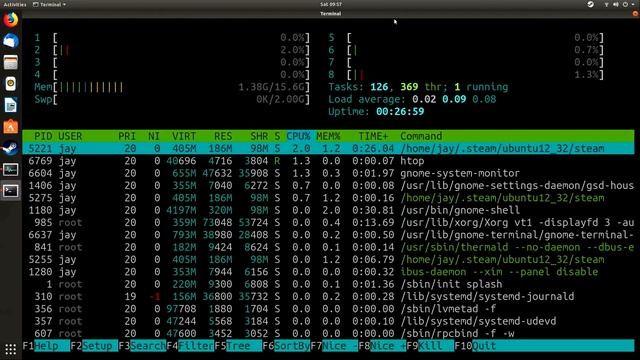Select the /sbin/lvmetad -f process row
This screenshot has width=640, height=360.
pyautogui.click(x=328, y=309)
